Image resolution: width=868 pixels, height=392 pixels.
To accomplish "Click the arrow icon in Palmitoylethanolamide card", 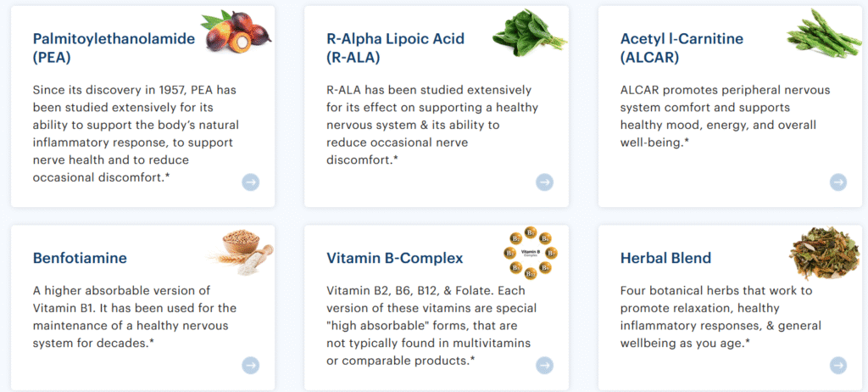I will pyautogui.click(x=251, y=182).
